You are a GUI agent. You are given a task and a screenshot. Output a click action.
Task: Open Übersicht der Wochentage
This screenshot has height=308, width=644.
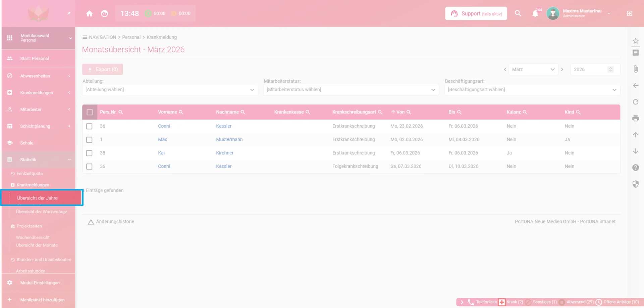coord(41,212)
